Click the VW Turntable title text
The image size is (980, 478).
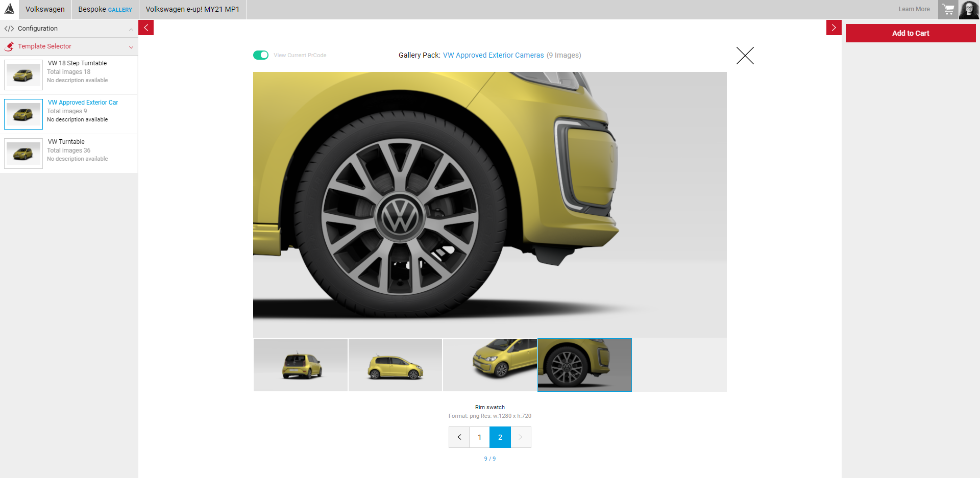pyautogui.click(x=66, y=142)
